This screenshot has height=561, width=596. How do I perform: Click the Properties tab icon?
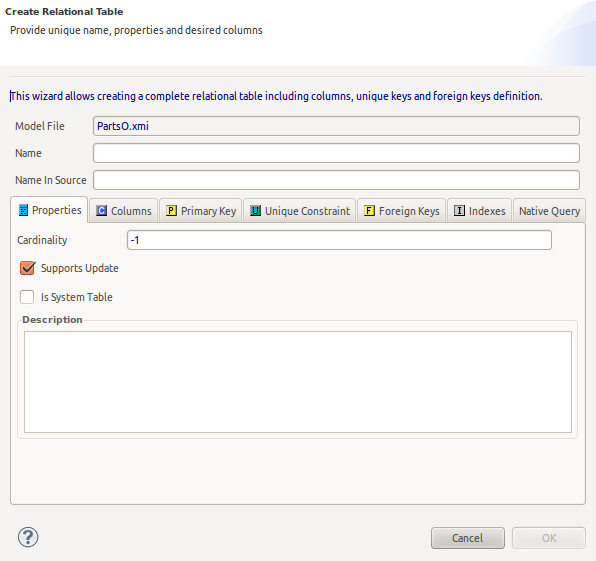pos(23,210)
